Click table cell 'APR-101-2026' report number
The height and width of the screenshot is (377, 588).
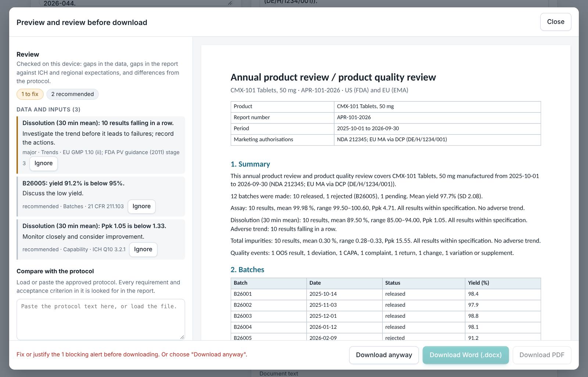pyautogui.click(x=437, y=118)
